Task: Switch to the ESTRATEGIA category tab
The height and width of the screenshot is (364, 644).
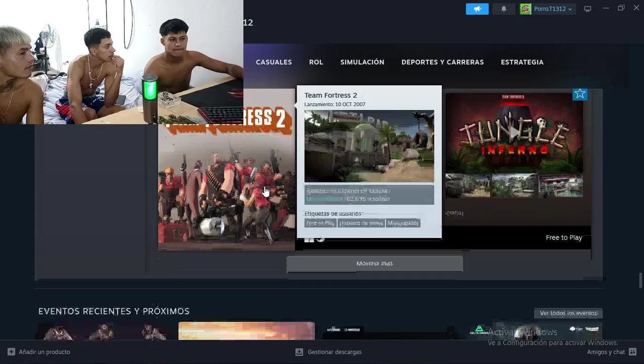Action: tap(522, 62)
